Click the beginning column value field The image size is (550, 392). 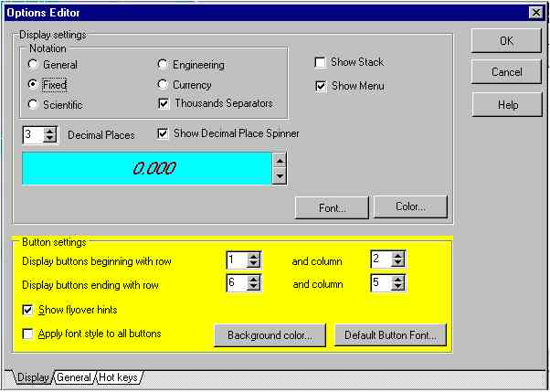[x=382, y=260]
